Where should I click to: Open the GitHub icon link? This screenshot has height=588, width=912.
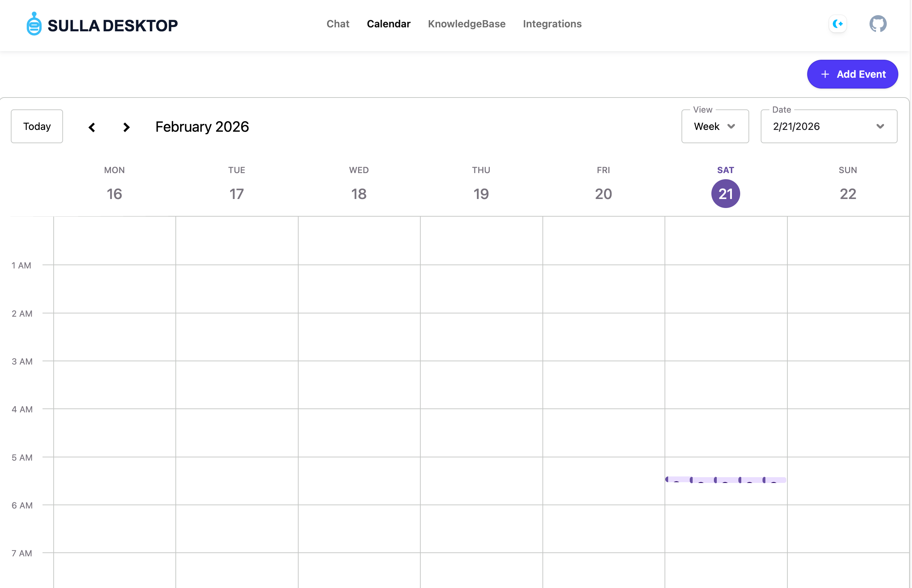click(878, 24)
